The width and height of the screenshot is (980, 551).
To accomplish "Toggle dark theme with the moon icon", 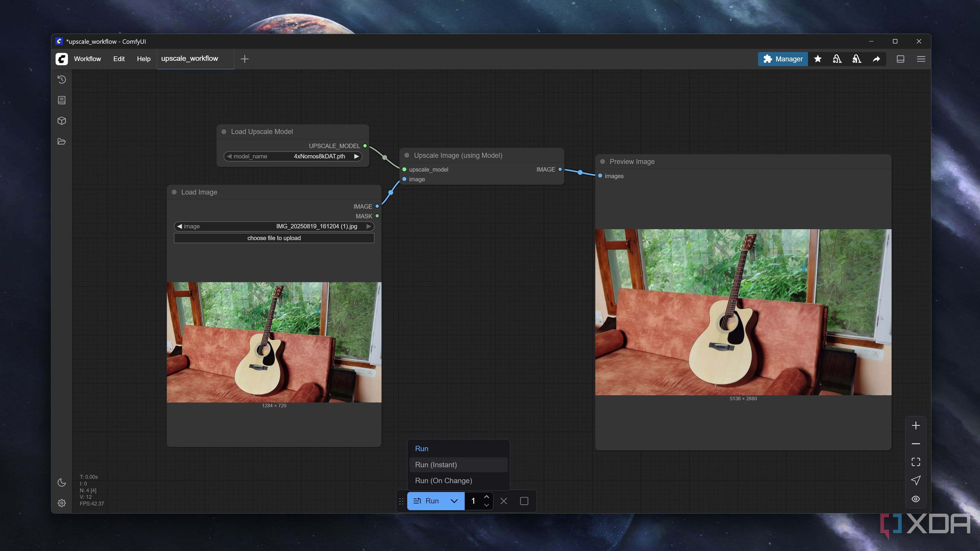I will (62, 483).
